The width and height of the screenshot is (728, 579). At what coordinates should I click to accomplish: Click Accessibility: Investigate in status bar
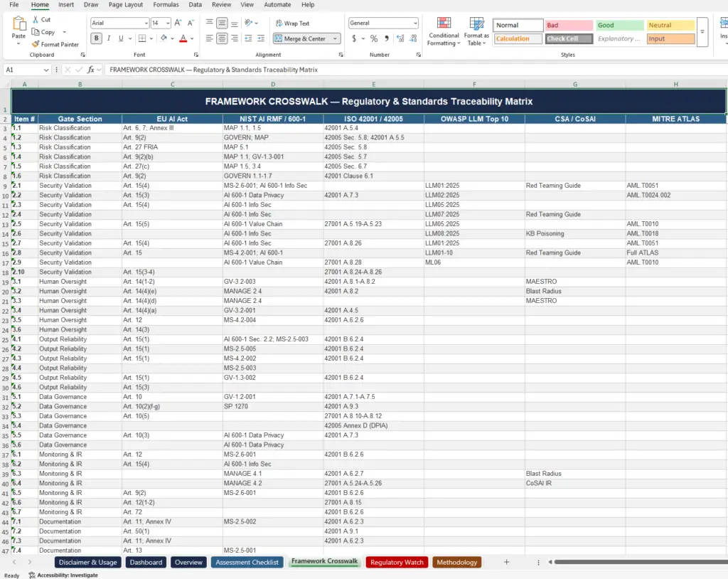tap(63, 575)
